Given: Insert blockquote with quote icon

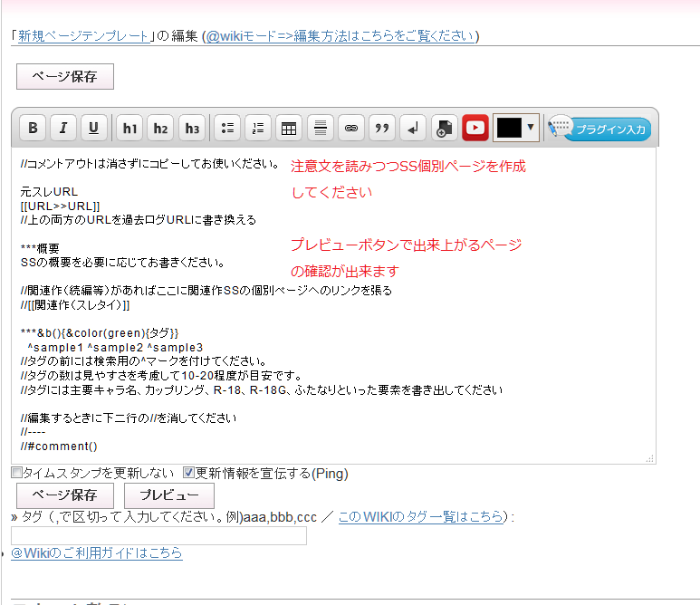Looking at the screenshot, I should [382, 128].
